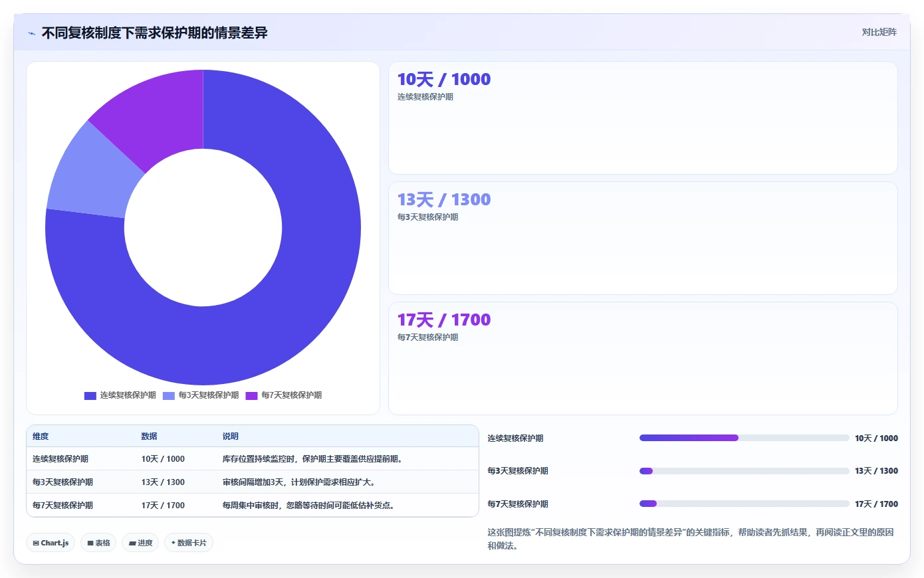Select the 10天 / 1000 data card
Image resolution: width=924 pixels, height=578 pixels.
point(643,118)
